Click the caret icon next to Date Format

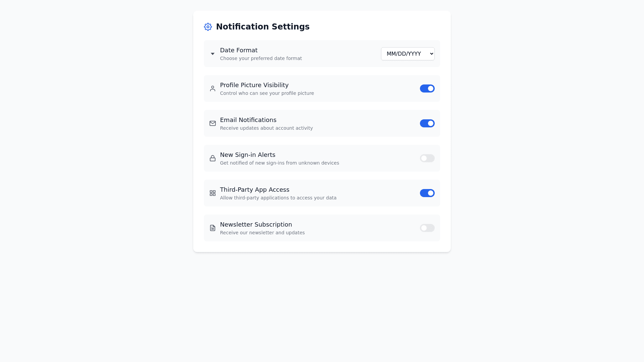[x=213, y=54]
